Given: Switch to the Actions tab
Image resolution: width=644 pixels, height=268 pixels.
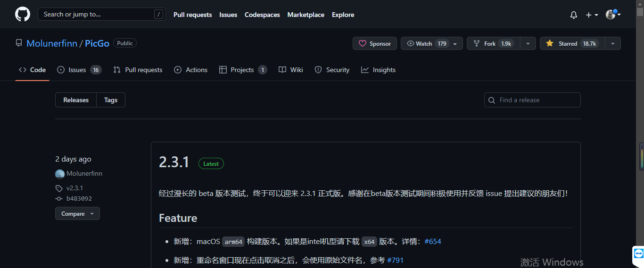Looking at the screenshot, I should 190,70.
